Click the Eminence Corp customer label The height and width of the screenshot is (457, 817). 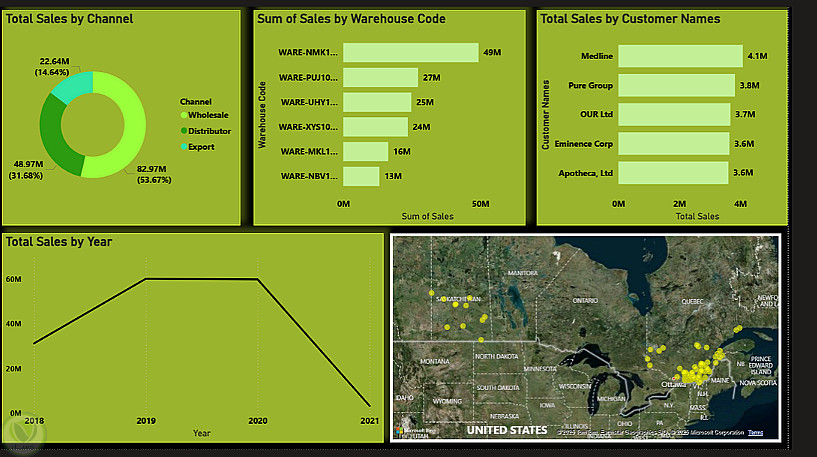584,143
